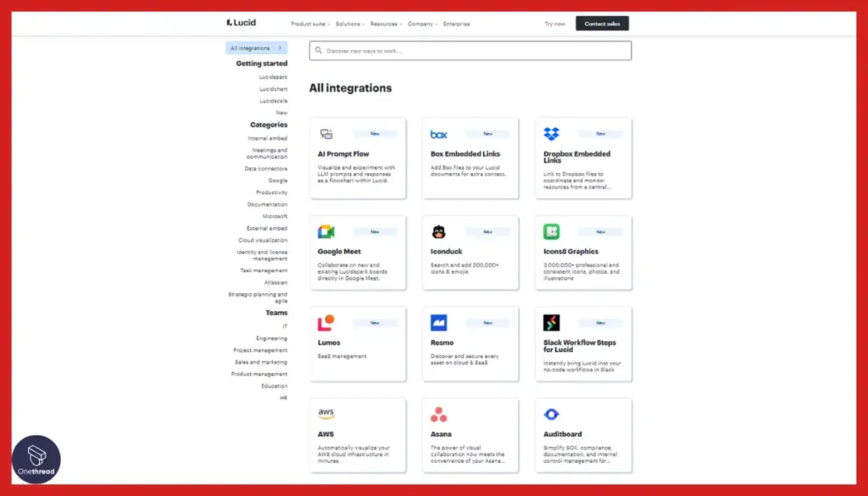Click the Lumos logo icon
The image size is (868, 496).
tap(326, 322)
